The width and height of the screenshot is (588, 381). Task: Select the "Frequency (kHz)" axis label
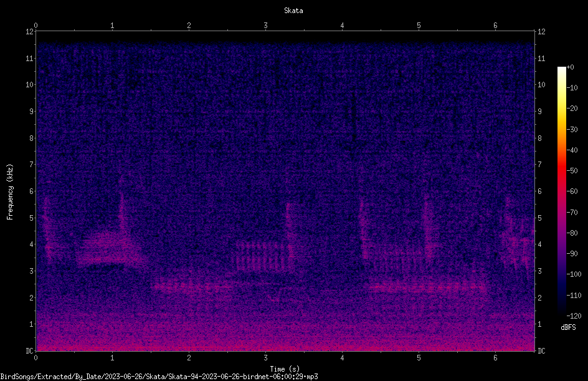10,192
